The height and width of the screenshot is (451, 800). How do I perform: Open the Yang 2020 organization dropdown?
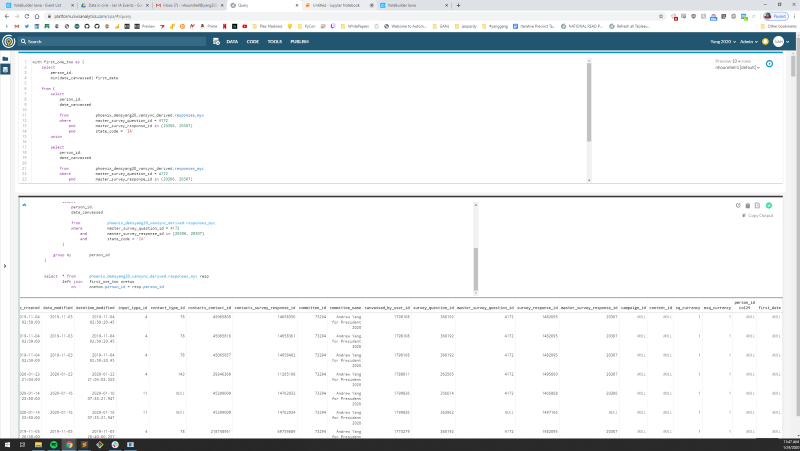point(718,41)
